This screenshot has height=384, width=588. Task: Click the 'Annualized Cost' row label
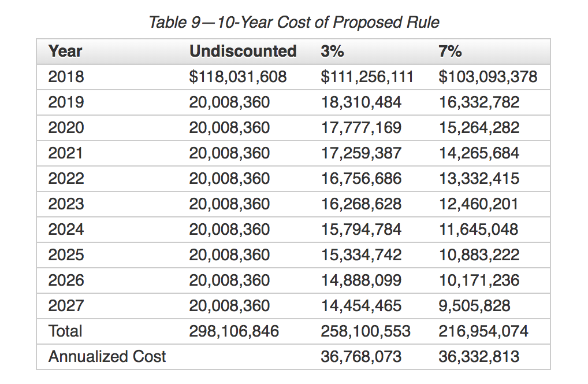[x=107, y=357]
